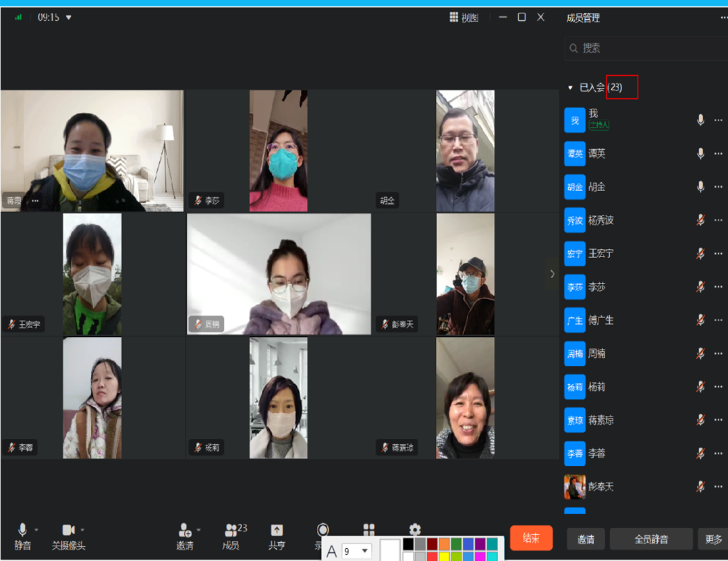Click the settings gear in bottom toolbar
This screenshot has width=728, height=561.
[x=415, y=530]
